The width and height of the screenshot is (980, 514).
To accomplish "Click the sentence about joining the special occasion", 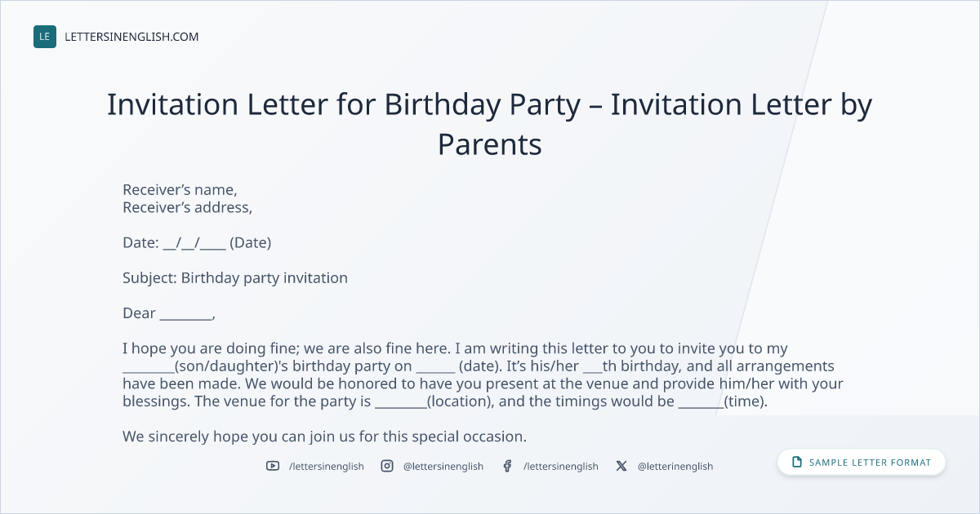I will click(324, 436).
